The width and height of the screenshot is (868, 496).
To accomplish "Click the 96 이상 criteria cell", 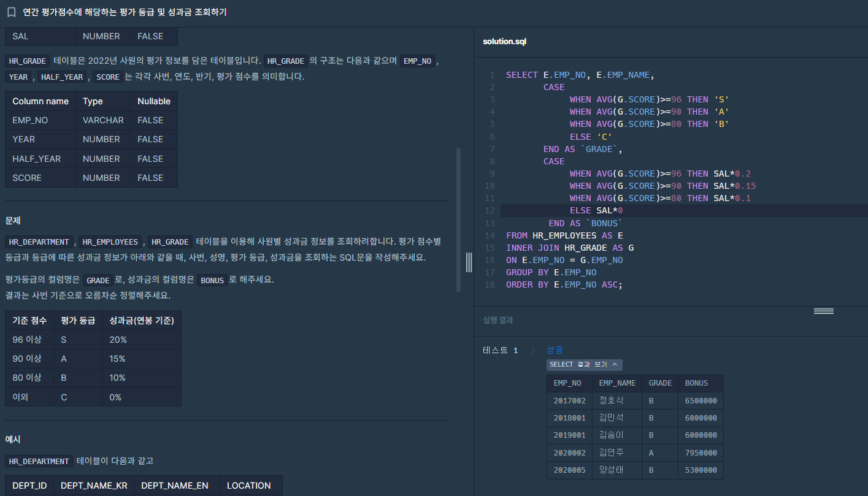I will coord(29,340).
